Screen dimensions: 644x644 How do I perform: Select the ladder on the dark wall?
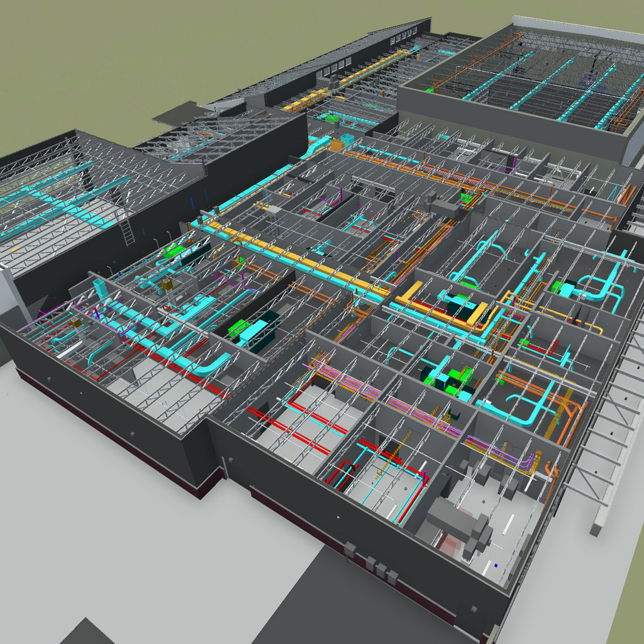[x=126, y=232]
